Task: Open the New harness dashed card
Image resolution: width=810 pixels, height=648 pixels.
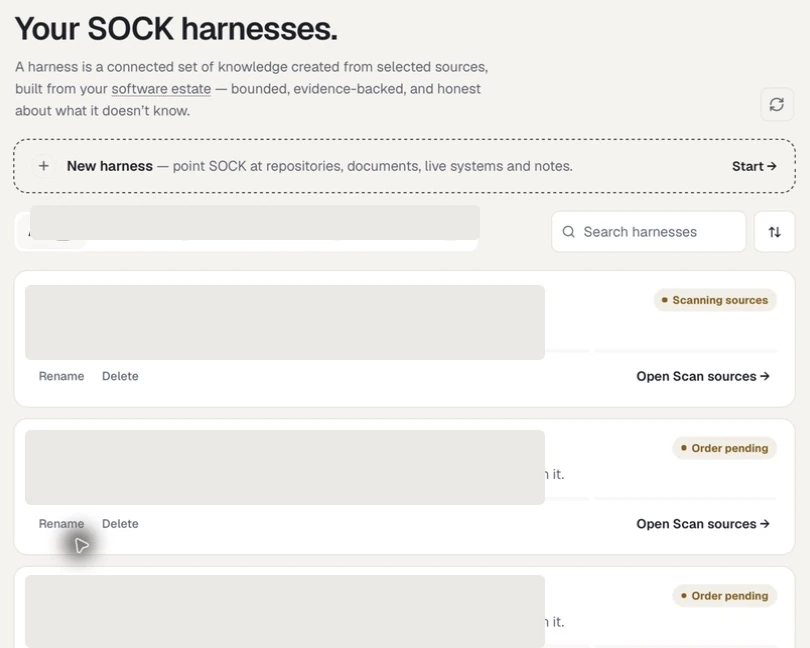Action: click(x=404, y=166)
